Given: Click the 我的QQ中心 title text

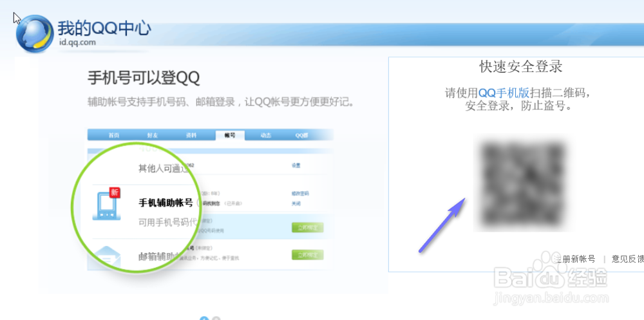Looking at the screenshot, I should click(104, 28).
